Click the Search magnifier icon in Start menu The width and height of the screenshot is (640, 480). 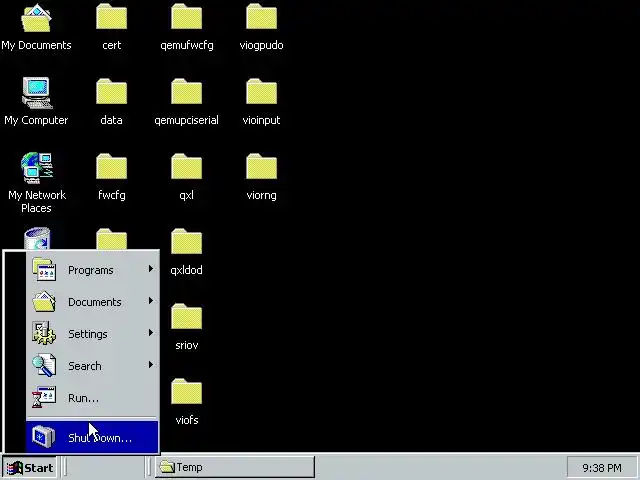coord(44,365)
